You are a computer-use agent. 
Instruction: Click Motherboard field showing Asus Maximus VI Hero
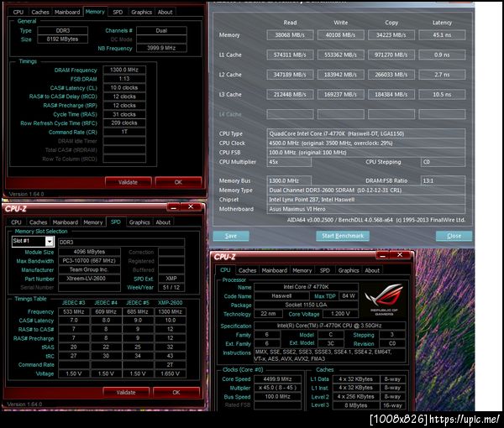point(365,209)
